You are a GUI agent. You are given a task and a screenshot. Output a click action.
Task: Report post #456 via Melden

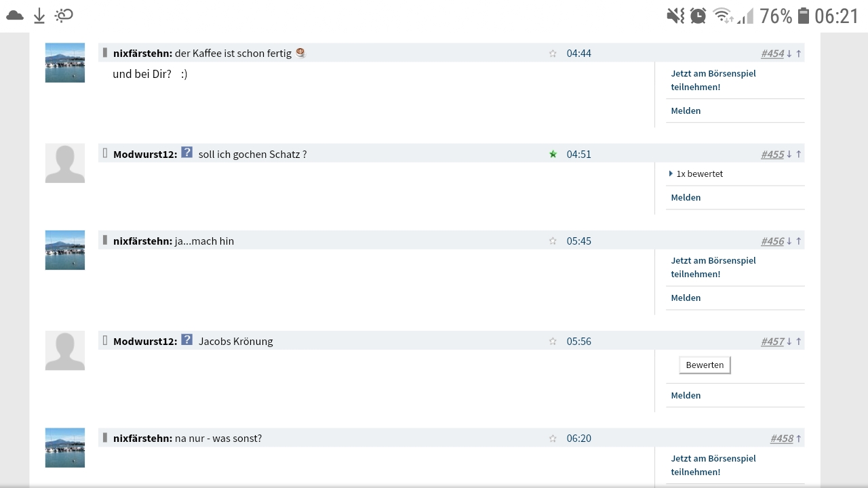tap(686, 298)
